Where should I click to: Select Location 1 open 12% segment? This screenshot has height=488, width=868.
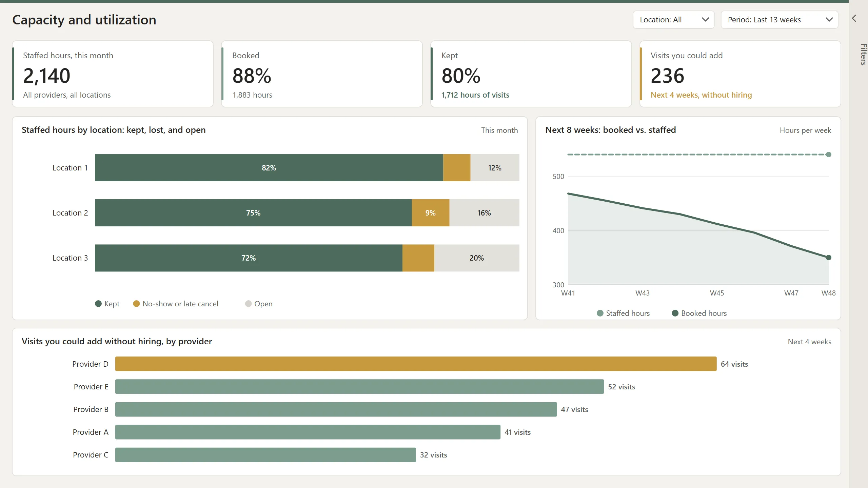495,168
